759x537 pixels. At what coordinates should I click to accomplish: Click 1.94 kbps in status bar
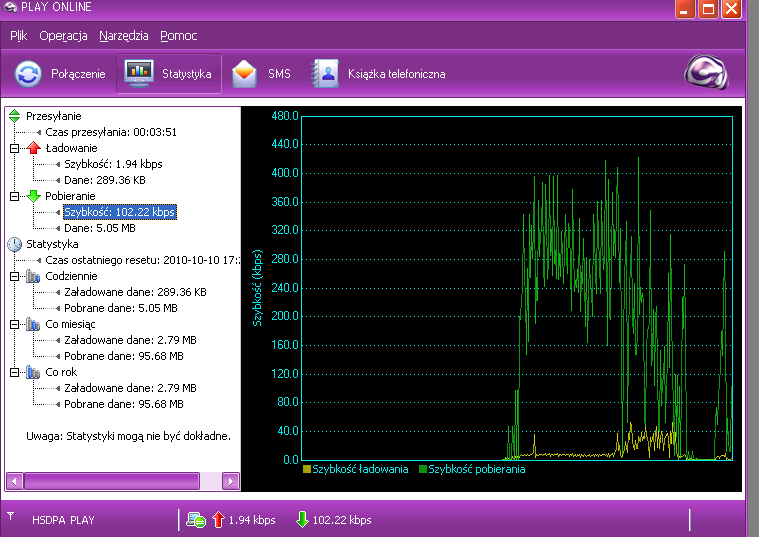click(x=252, y=520)
